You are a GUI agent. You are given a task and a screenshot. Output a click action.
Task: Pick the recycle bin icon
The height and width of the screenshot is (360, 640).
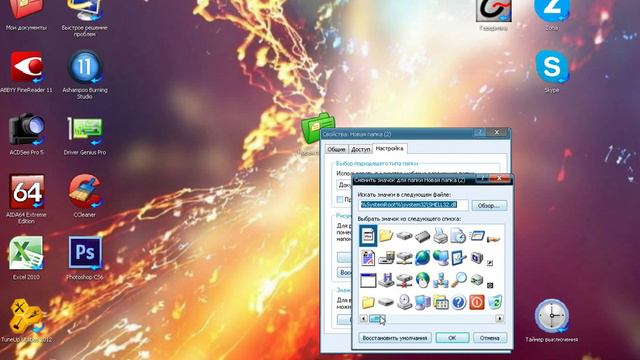pyautogui.click(x=494, y=302)
